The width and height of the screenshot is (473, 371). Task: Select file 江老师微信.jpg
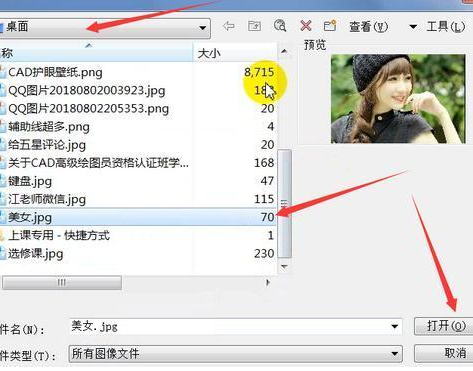[47, 199]
